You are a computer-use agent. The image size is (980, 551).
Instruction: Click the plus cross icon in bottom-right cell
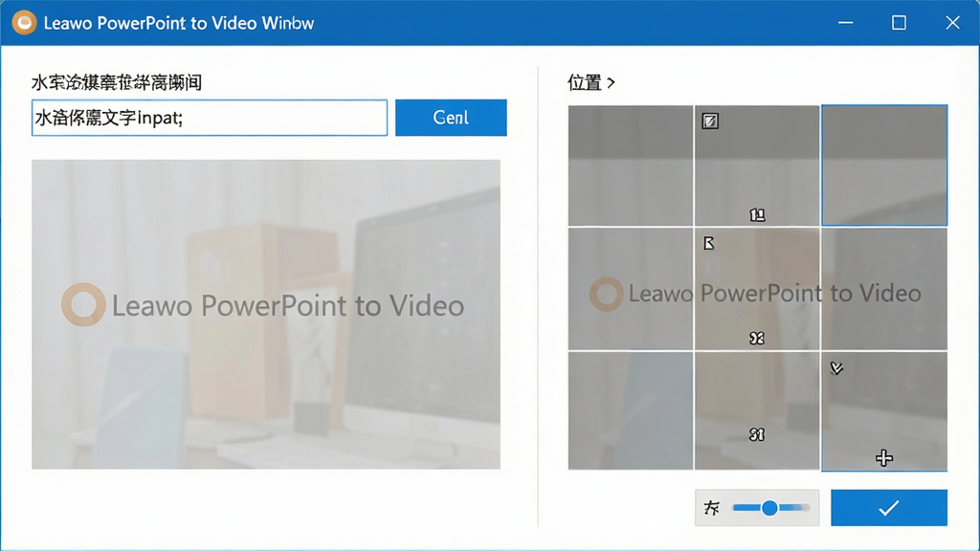883,458
